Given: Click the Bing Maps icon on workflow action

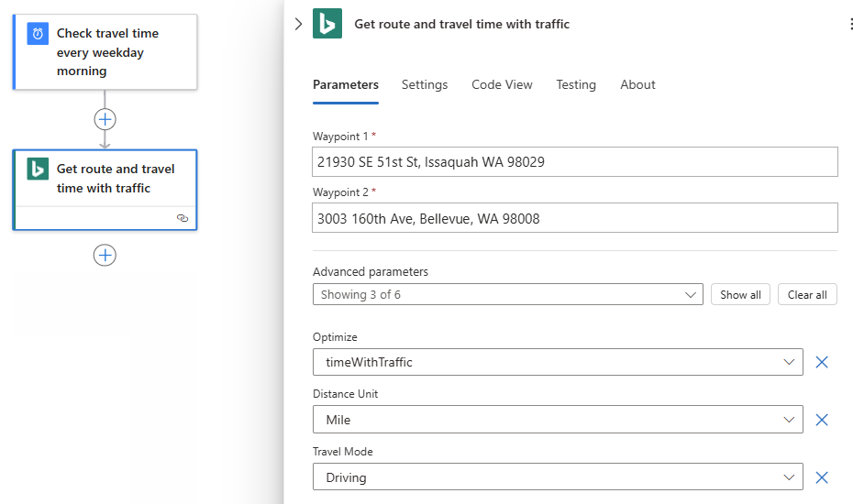Looking at the screenshot, I should (x=38, y=170).
